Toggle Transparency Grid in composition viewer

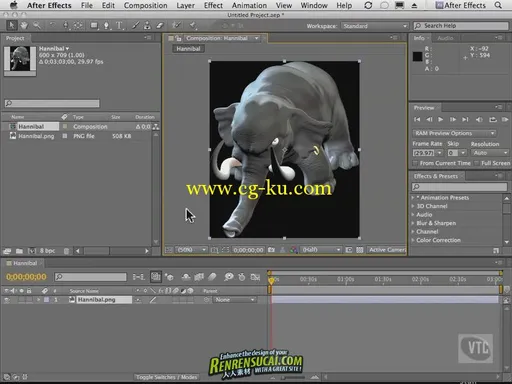pyautogui.click(x=360, y=250)
